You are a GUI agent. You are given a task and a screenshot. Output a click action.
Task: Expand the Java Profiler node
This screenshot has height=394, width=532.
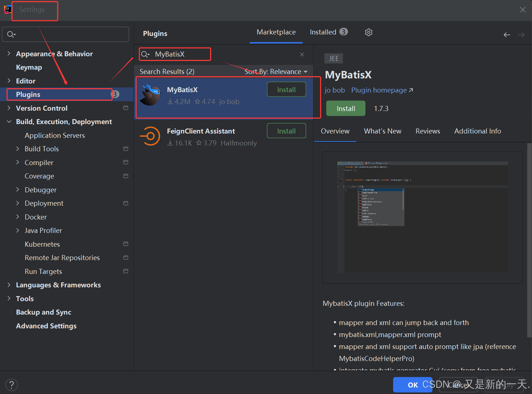coord(17,230)
